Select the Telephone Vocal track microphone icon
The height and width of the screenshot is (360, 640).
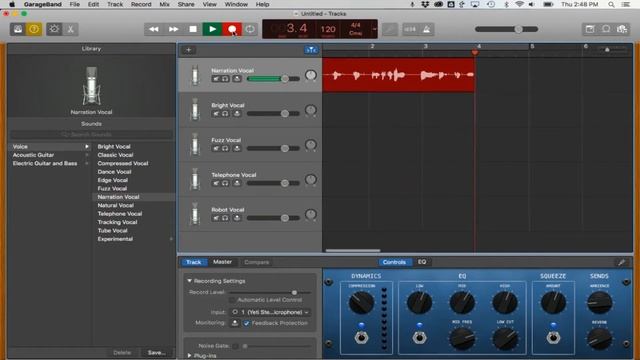(195, 180)
